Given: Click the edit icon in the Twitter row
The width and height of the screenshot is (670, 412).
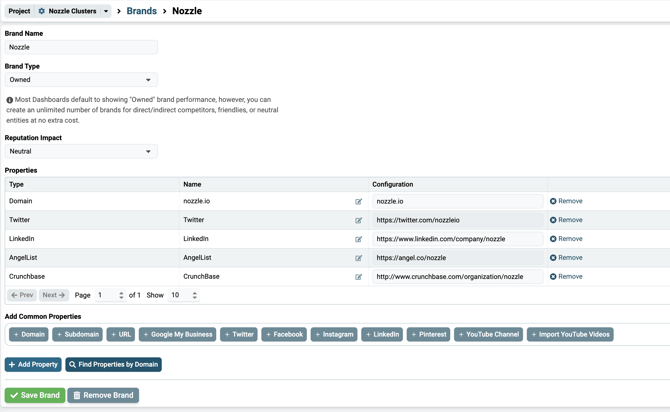Looking at the screenshot, I should 358,220.
